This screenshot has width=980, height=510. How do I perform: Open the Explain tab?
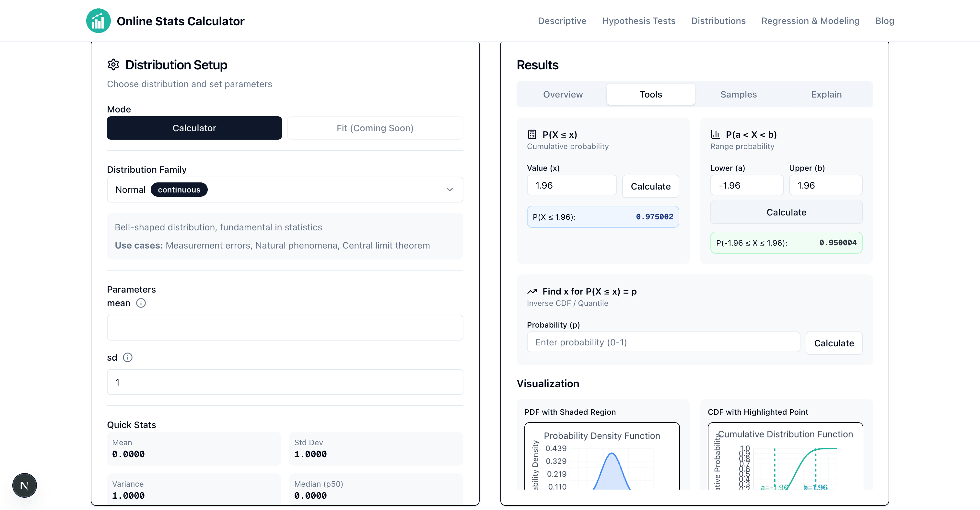pos(826,94)
